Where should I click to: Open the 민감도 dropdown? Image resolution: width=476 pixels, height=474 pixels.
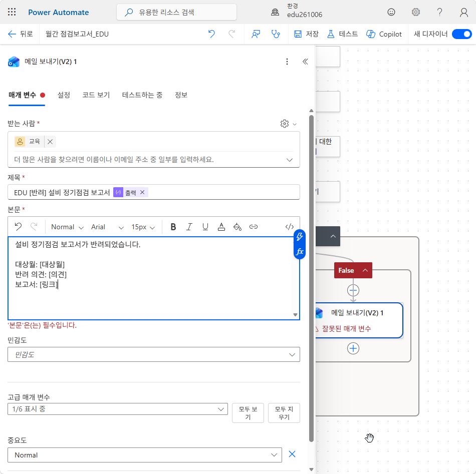[x=154, y=354]
